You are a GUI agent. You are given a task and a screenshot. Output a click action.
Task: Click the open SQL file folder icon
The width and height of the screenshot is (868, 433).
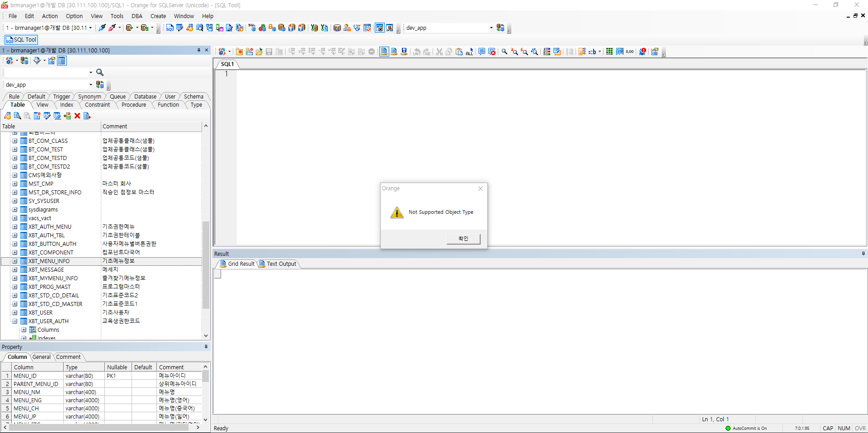pyautogui.click(x=259, y=52)
